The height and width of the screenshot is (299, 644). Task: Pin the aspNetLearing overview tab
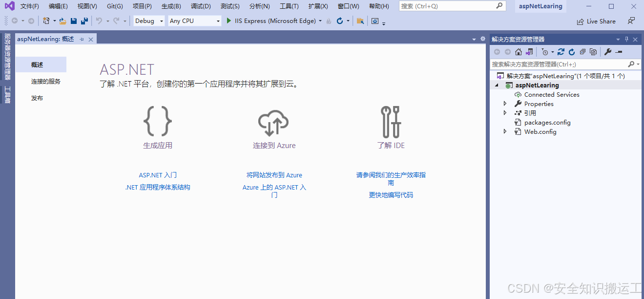(82, 39)
